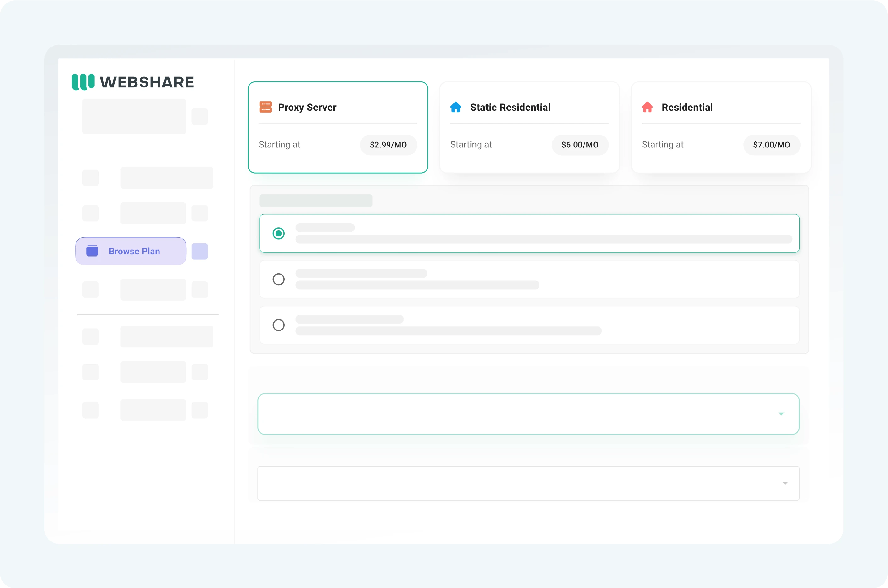Click the red house icon on Residential
888x588 pixels.
tap(648, 107)
